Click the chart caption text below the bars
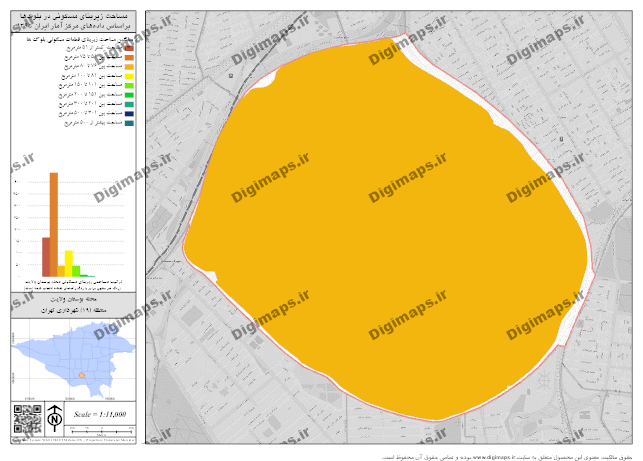 pyautogui.click(x=73, y=285)
